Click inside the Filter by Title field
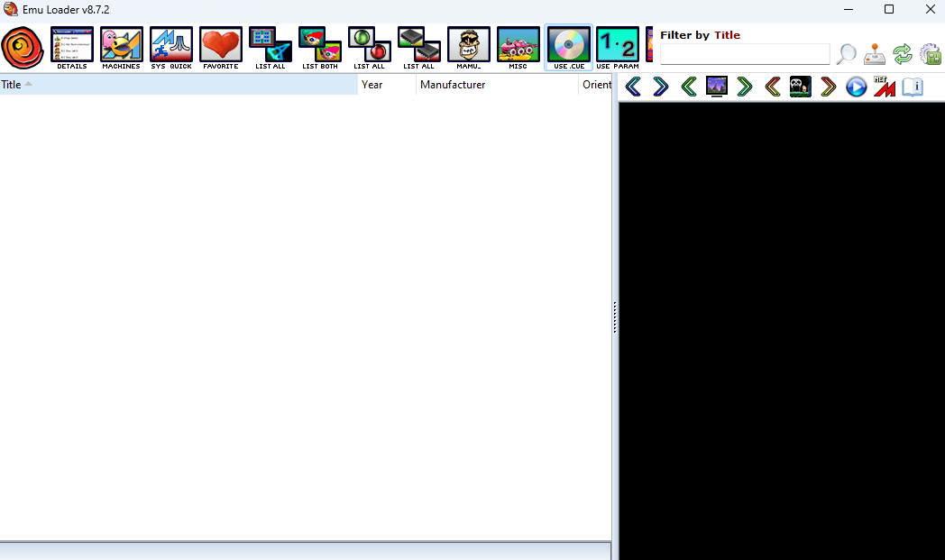945x560 pixels. click(745, 55)
